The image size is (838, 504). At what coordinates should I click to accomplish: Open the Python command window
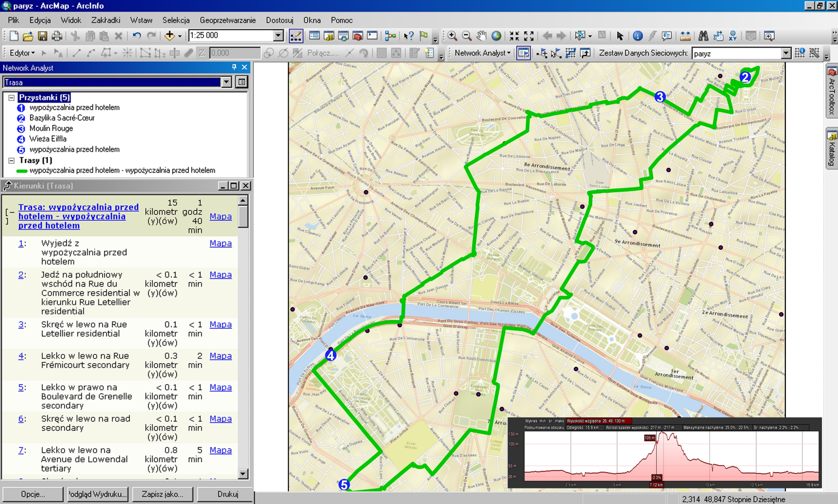pyautogui.click(x=372, y=36)
